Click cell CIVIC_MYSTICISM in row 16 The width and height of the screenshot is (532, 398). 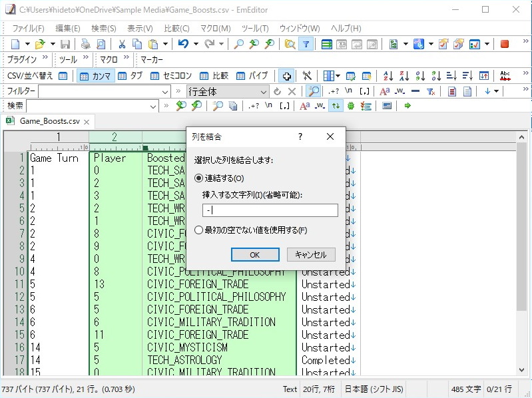coord(187,347)
